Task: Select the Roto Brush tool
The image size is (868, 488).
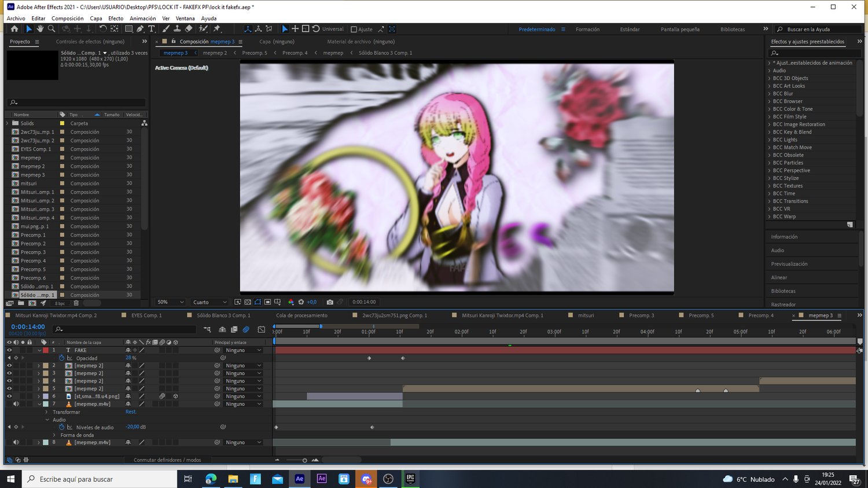Action: click(x=203, y=29)
